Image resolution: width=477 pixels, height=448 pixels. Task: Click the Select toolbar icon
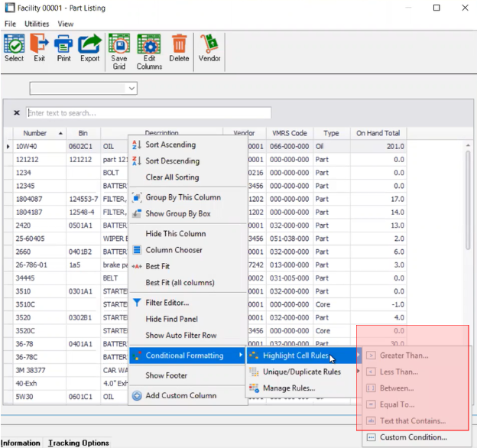click(x=14, y=47)
